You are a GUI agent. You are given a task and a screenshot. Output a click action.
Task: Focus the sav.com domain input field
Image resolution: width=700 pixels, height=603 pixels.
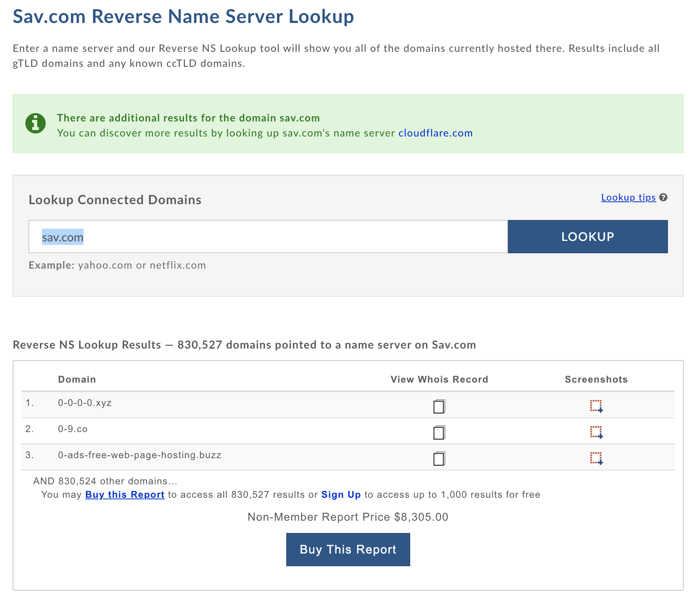click(x=268, y=237)
